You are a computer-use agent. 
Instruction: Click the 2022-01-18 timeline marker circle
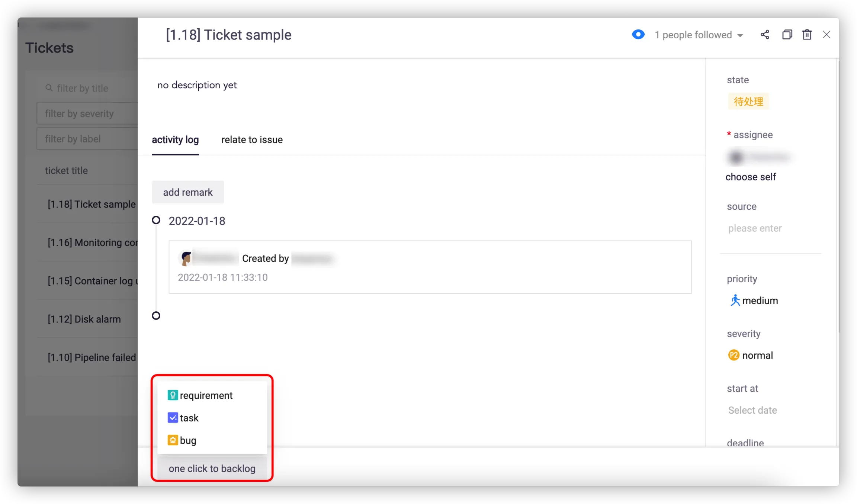156,221
